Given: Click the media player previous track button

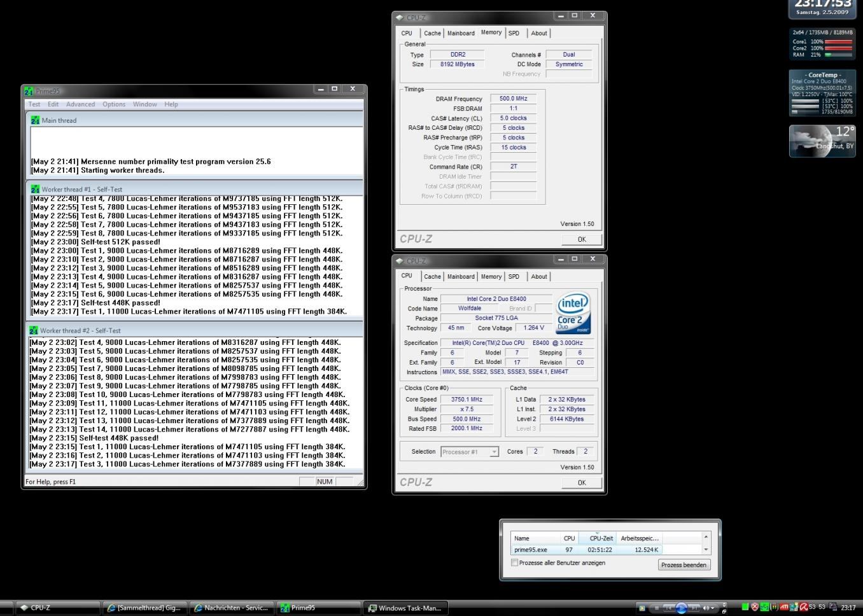Looking at the screenshot, I should (x=669, y=608).
